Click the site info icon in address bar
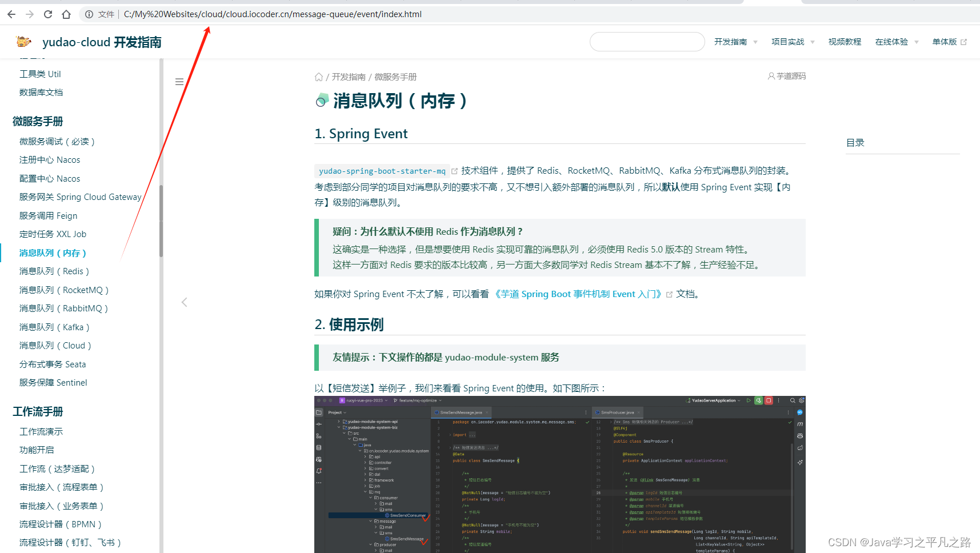 (89, 14)
